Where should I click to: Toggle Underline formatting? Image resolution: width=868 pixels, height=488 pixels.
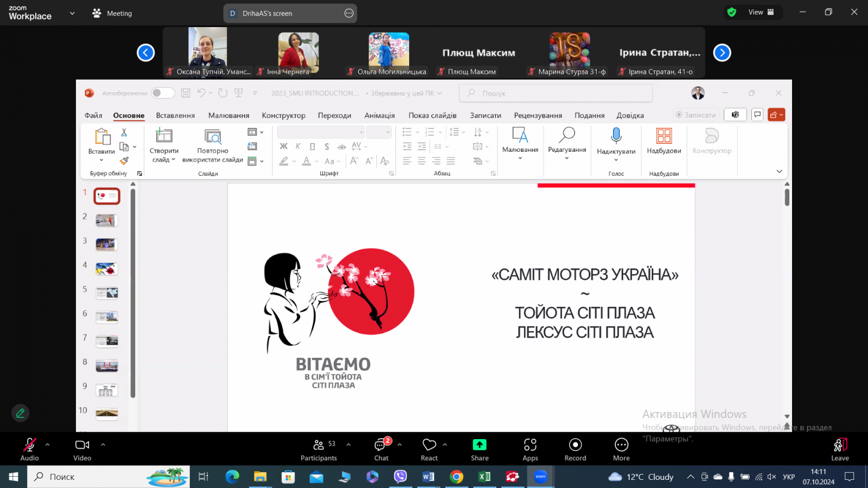[x=312, y=146]
